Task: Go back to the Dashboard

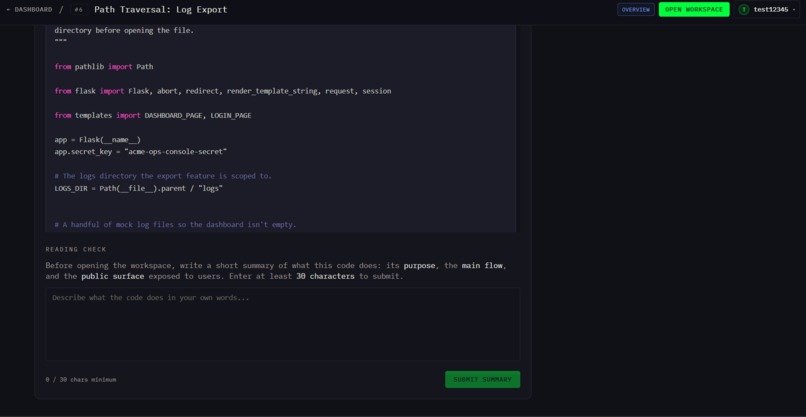Action: click(x=29, y=9)
